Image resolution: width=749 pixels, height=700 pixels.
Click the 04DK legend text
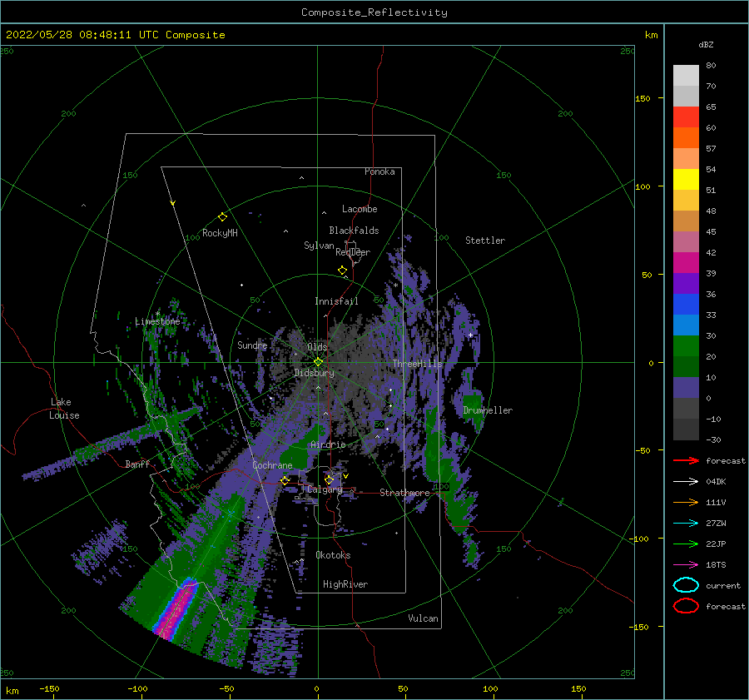coord(716,482)
